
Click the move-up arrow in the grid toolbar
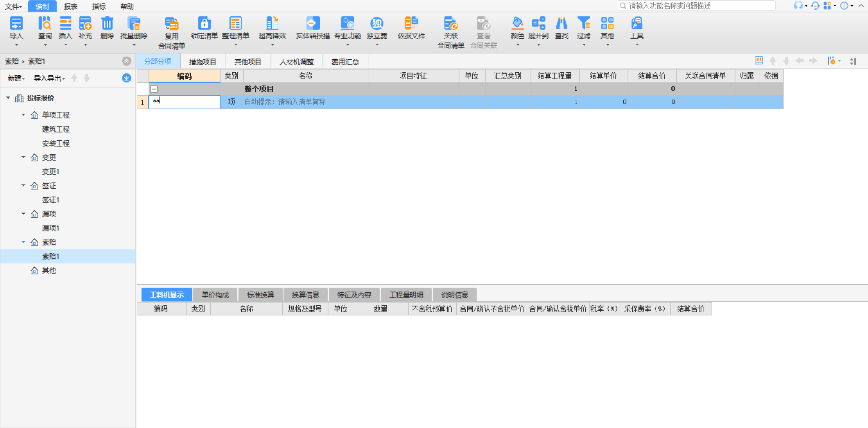click(x=773, y=61)
